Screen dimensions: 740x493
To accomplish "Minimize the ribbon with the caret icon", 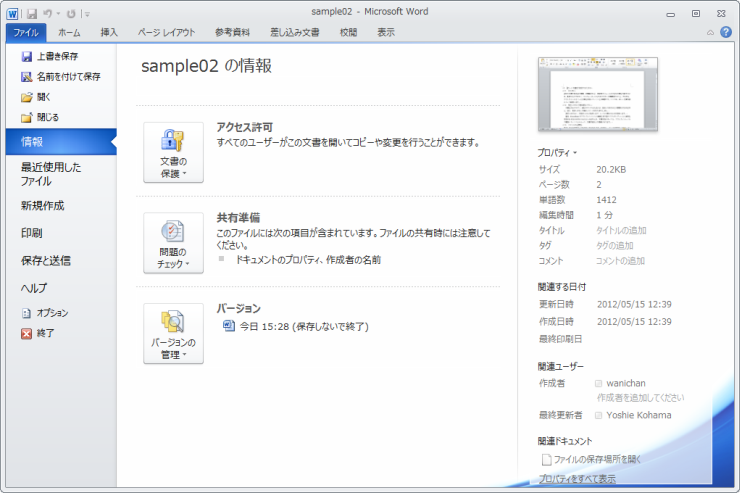I will (x=710, y=33).
